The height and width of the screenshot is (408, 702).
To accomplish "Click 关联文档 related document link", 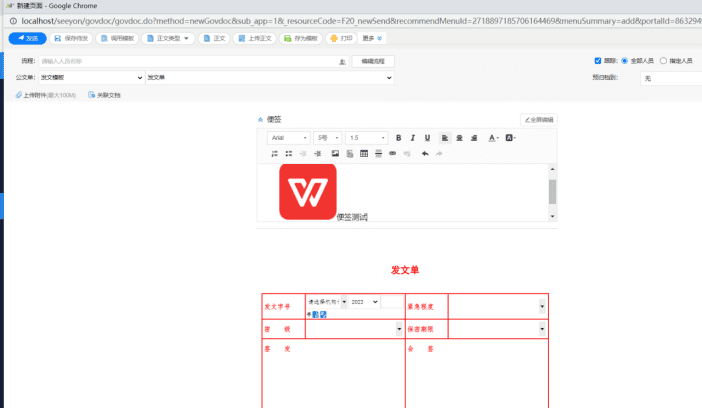I will [104, 95].
